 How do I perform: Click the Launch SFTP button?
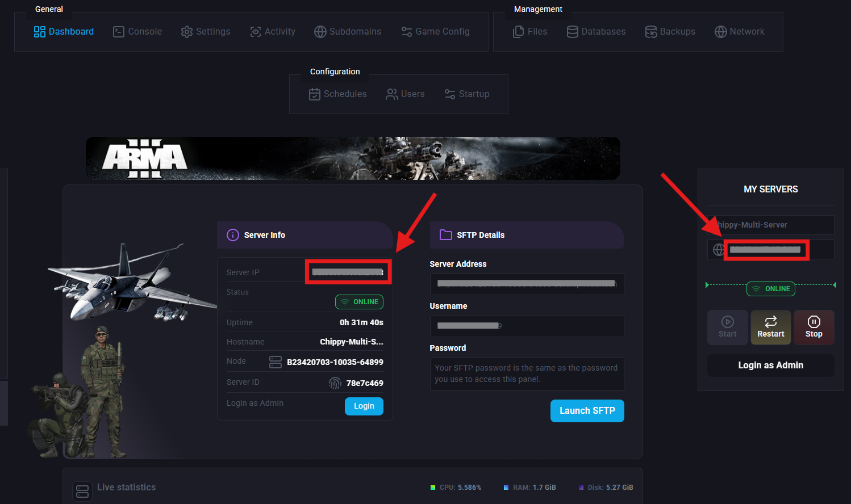click(x=587, y=411)
